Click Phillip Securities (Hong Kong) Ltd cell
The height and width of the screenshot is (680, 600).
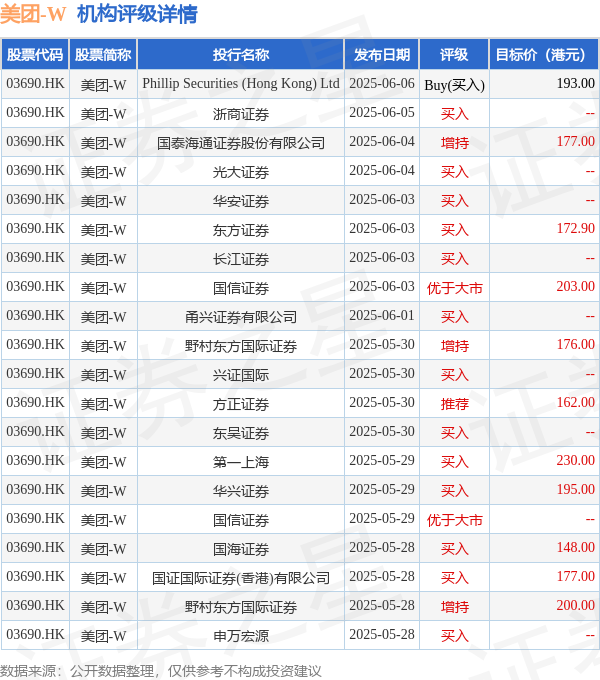coord(241,84)
